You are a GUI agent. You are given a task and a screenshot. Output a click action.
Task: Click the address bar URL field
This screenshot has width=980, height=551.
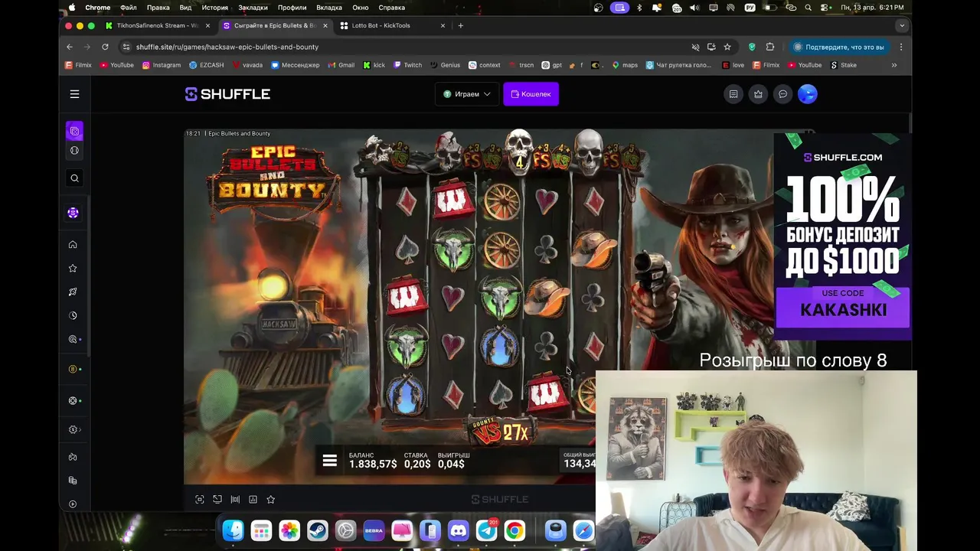[406, 47]
